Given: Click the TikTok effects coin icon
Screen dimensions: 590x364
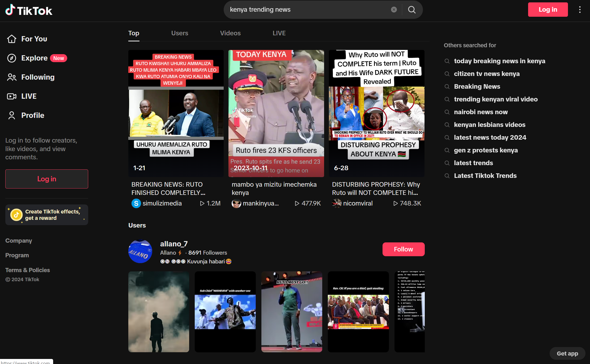Looking at the screenshot, I should click(16, 215).
